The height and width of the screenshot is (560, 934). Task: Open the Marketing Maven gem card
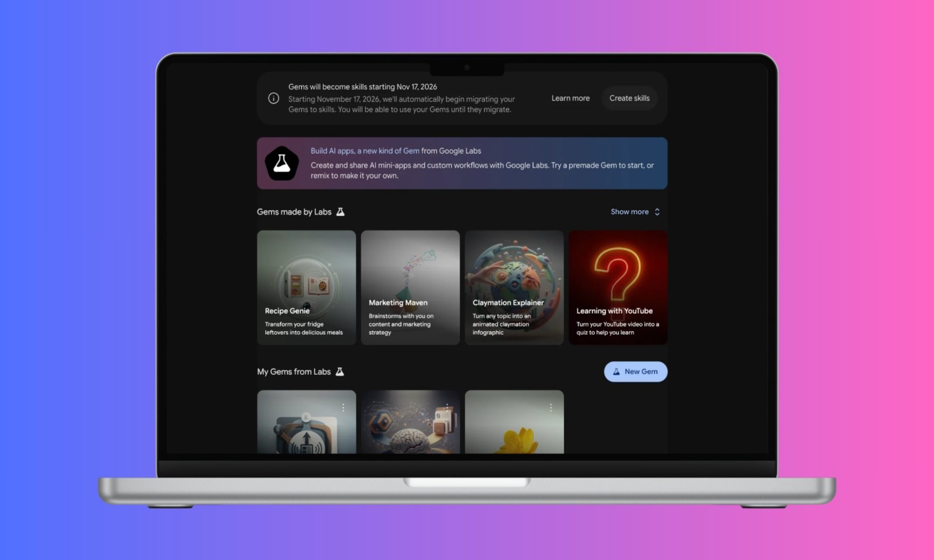(x=410, y=287)
